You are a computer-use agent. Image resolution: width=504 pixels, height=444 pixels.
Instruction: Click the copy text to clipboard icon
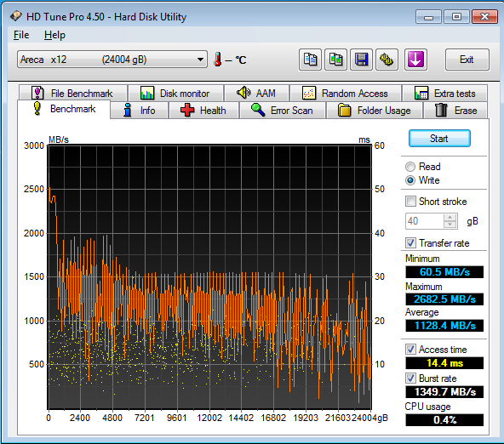click(x=310, y=60)
